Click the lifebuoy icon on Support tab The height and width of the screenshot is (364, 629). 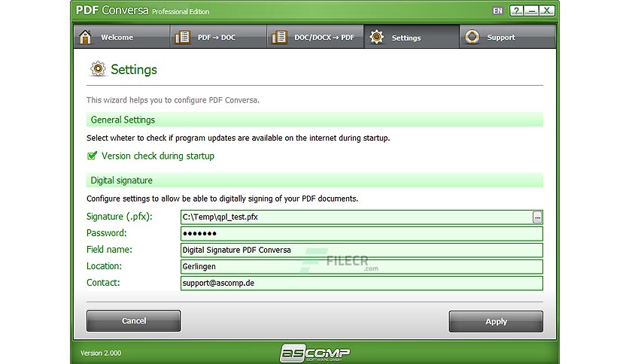click(x=473, y=37)
